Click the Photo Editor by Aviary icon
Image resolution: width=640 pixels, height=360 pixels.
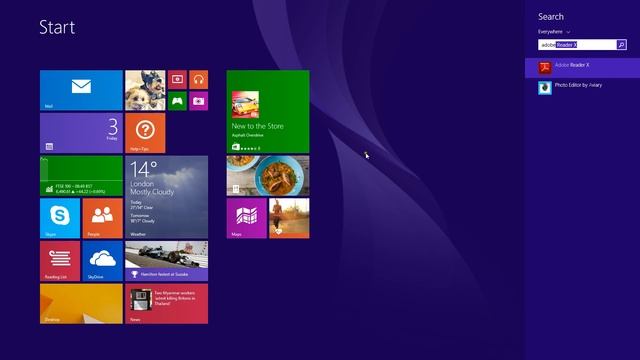pyautogui.click(x=544, y=87)
